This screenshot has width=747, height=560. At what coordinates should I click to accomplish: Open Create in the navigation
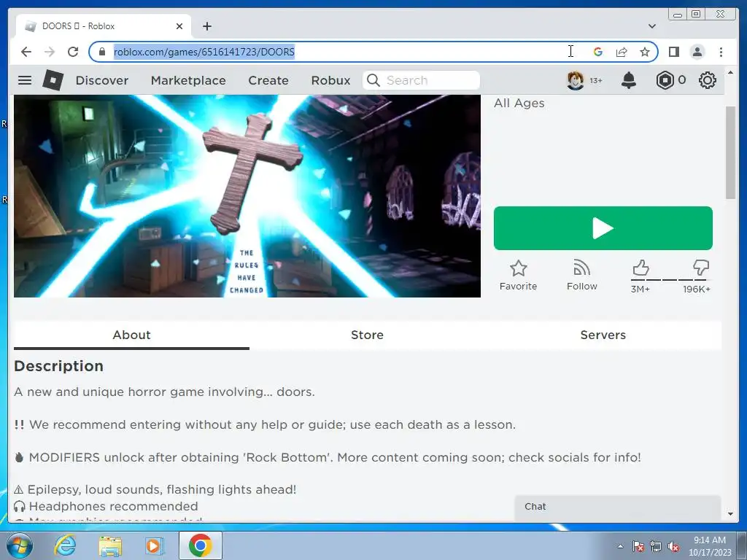268,80
